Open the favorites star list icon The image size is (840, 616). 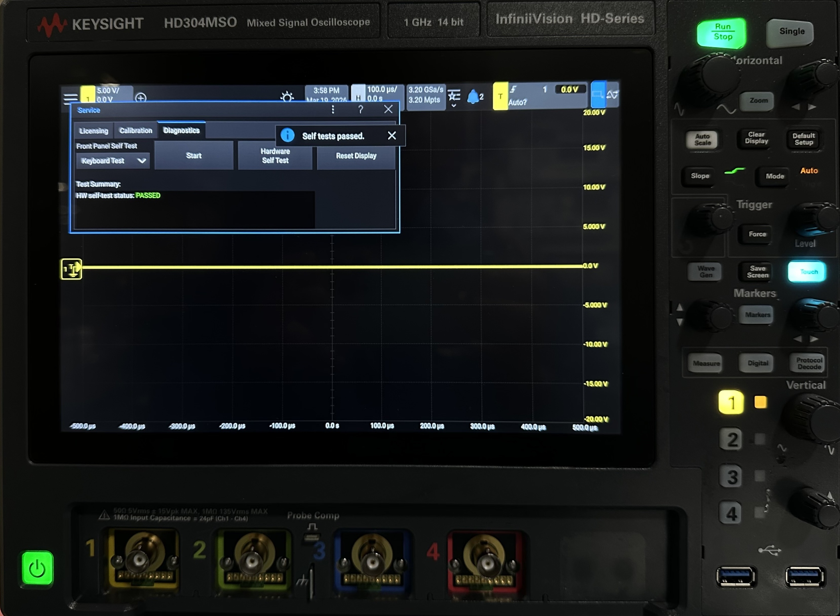point(454,95)
